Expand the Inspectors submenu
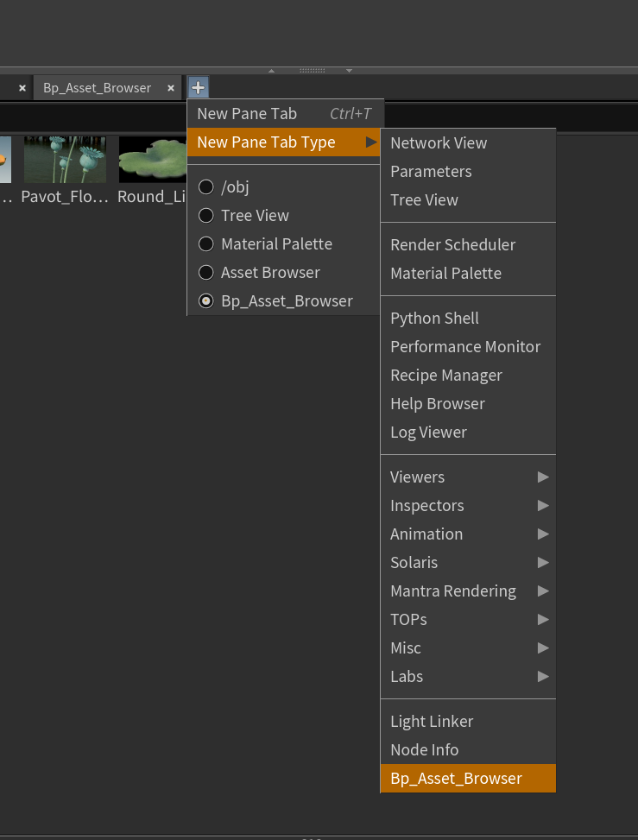638x840 pixels. coord(467,506)
